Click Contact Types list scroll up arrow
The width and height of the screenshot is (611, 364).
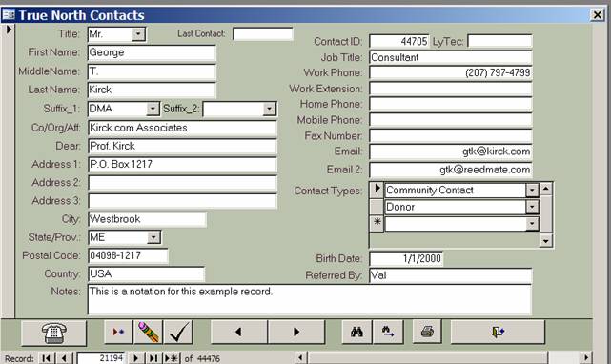[x=546, y=189]
